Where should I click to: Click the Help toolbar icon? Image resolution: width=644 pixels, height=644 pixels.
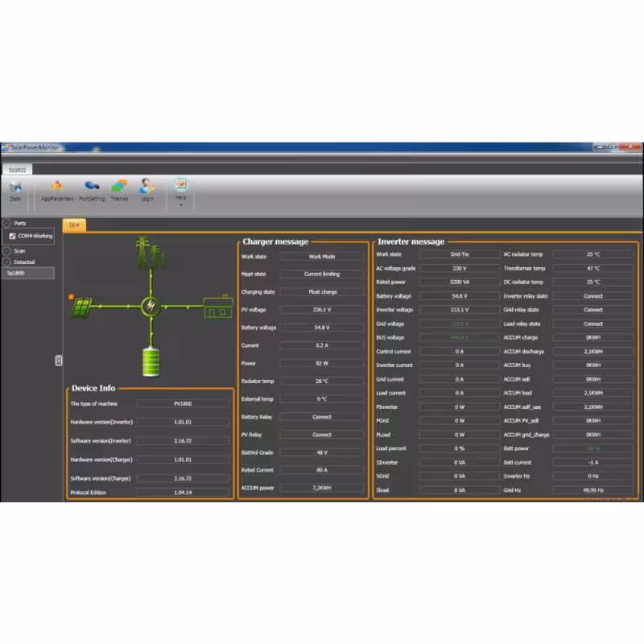(x=180, y=185)
